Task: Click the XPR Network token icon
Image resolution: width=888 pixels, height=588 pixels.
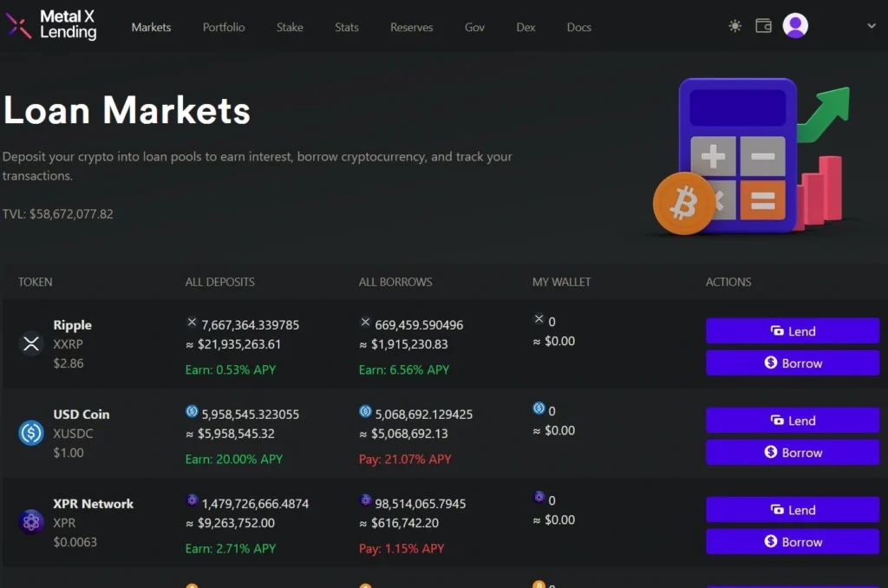Action: tap(31, 522)
